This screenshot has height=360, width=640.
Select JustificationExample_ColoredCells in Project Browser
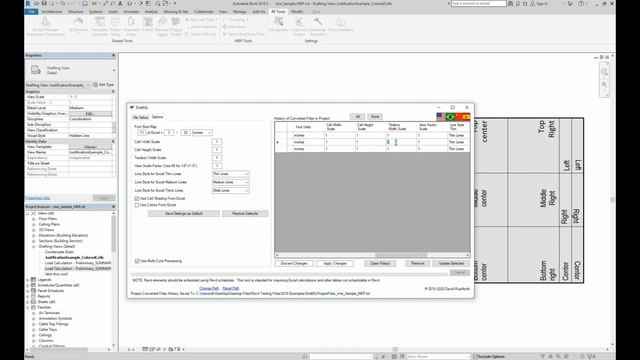[74, 258]
